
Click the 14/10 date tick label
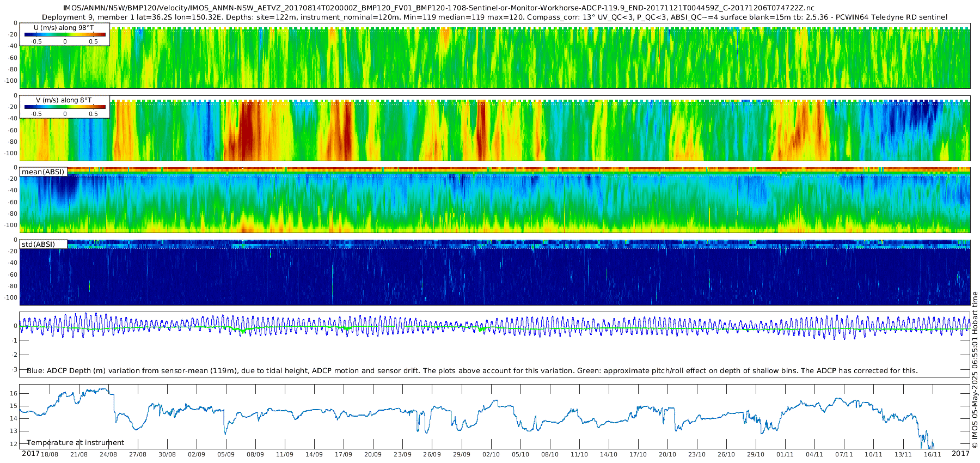[x=609, y=454]
